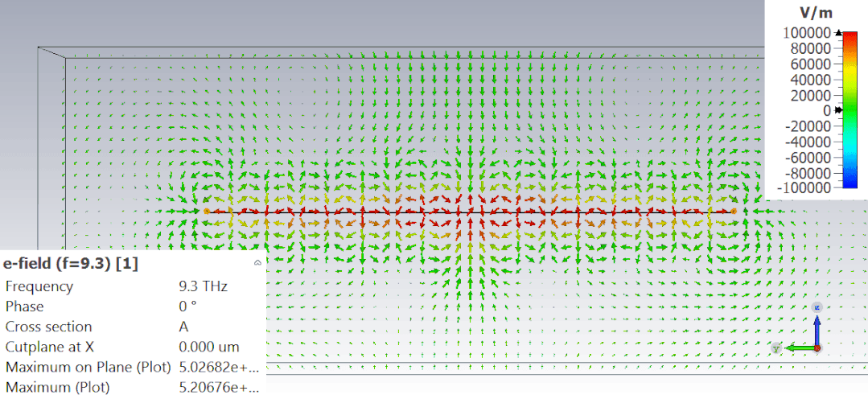This screenshot has width=868, height=399.
Task: Click the Phase value 0 °
Action: 188,306
